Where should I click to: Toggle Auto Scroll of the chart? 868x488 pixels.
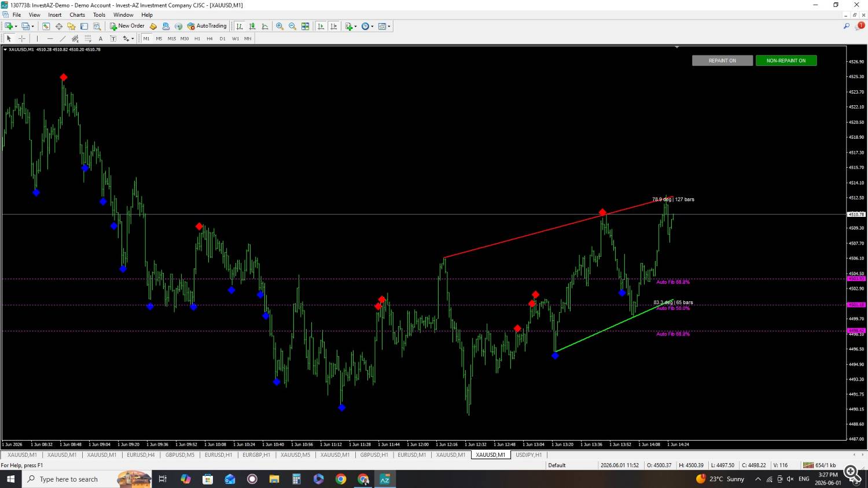click(x=321, y=26)
